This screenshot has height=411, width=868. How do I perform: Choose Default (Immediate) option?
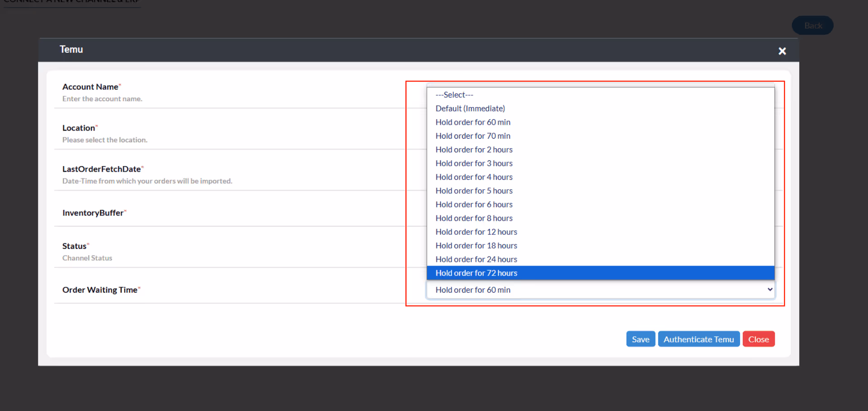tap(600, 108)
